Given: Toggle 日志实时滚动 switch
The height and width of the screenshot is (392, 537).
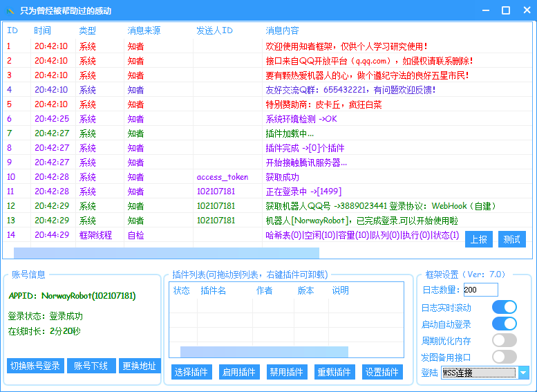Looking at the screenshot, I should pos(504,308).
